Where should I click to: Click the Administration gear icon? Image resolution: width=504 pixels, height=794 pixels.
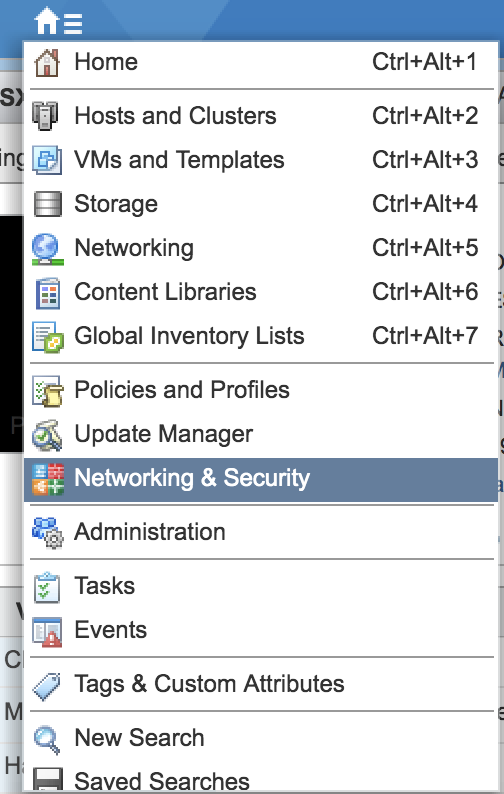tap(48, 533)
